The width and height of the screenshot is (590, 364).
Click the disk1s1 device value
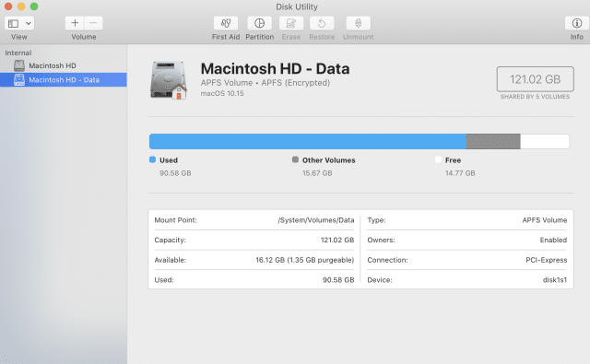pos(555,280)
